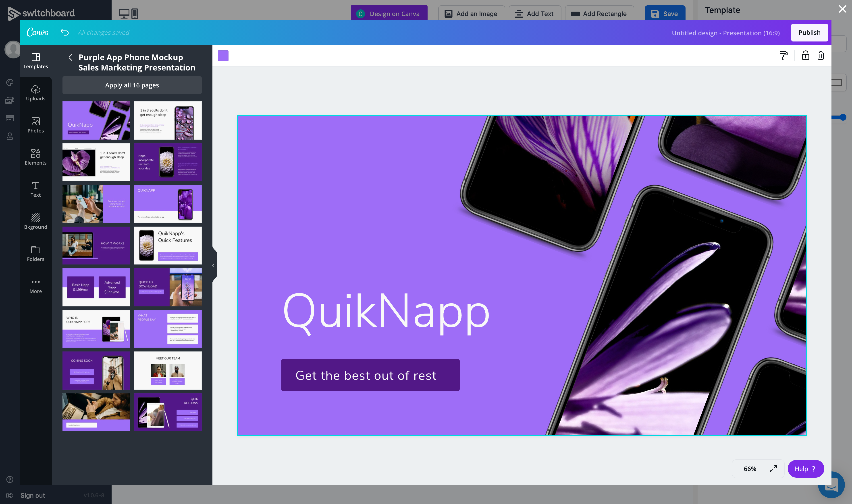The width and height of the screenshot is (852, 504).
Task: Open the help question icon in Switchboard sidebar
Action: click(10, 479)
